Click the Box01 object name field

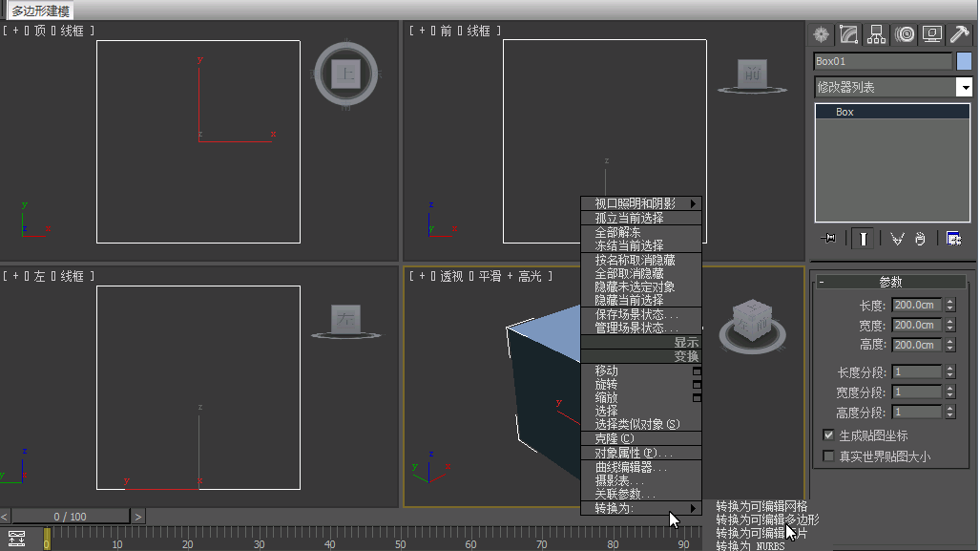click(x=883, y=61)
